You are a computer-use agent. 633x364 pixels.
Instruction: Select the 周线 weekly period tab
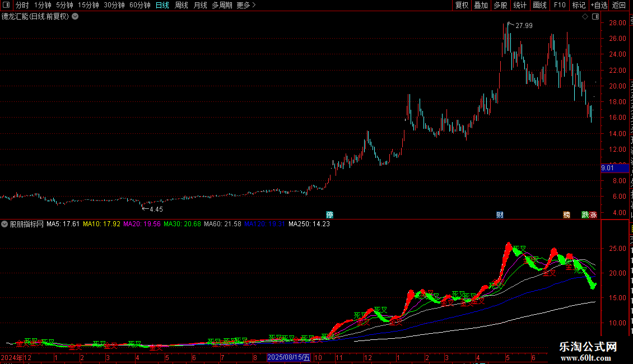point(181,5)
